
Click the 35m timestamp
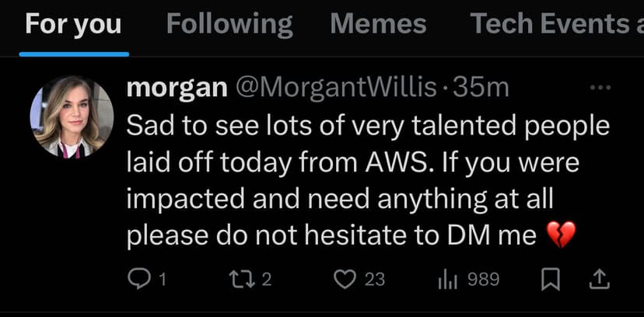coord(481,88)
